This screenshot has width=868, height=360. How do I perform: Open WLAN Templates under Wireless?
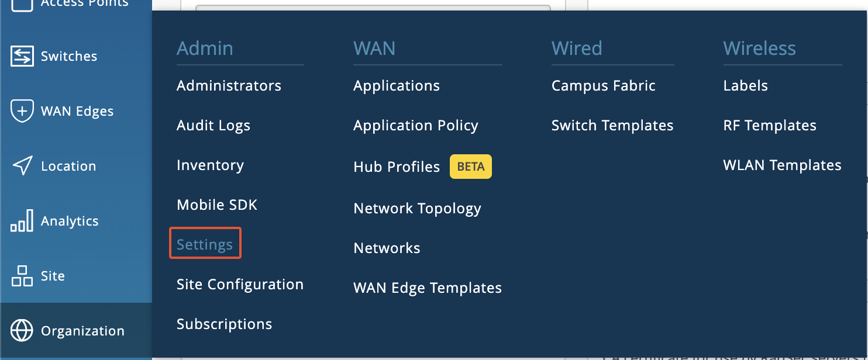tap(782, 165)
